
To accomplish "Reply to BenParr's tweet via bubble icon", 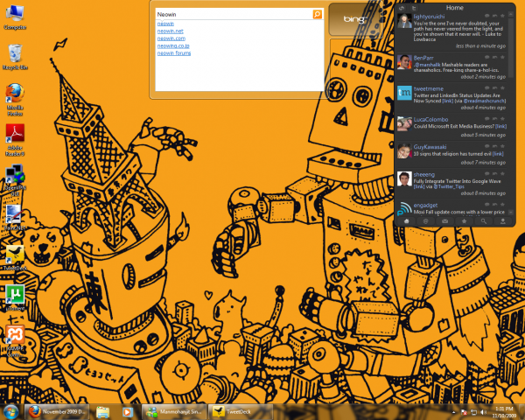I will tap(487, 57).
